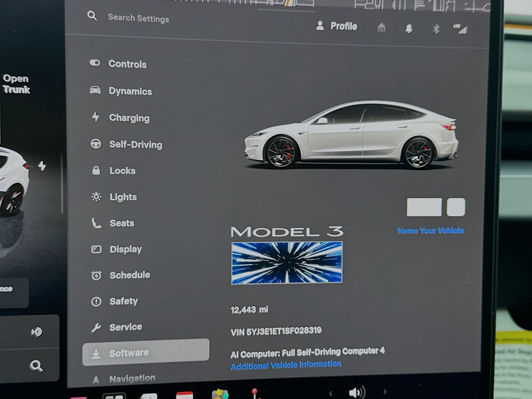Open the calendar app in bottom bar
Viewport: 532px width, 399px height.
point(184,395)
